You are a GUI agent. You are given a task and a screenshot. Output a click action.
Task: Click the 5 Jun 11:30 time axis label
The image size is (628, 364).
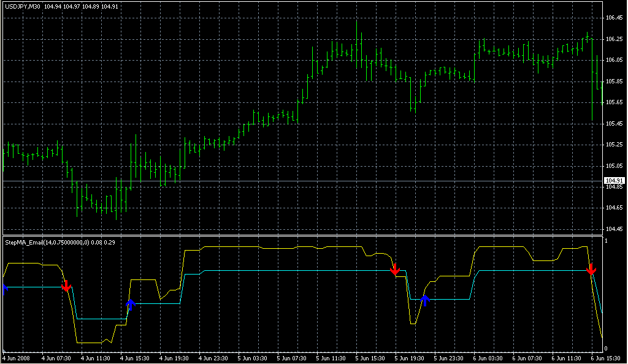(332, 357)
